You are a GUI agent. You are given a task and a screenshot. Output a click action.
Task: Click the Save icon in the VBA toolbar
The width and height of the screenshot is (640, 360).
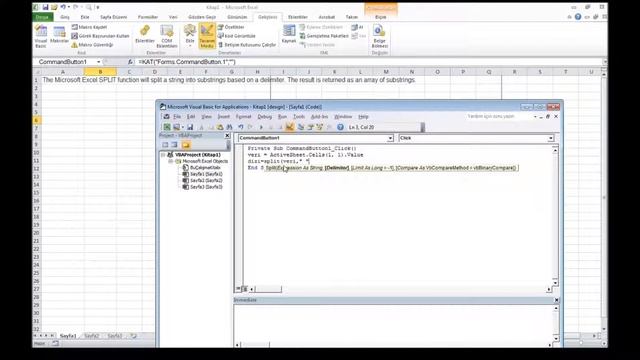pyautogui.click(x=190, y=127)
